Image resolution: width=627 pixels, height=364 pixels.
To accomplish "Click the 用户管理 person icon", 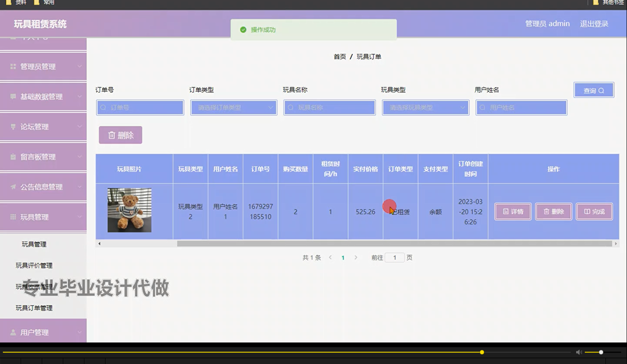I will click(x=13, y=332).
